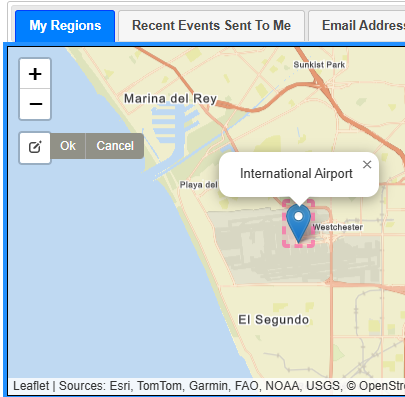405x397 pixels.
Task: Click the El Segundo map label
Action: click(273, 320)
